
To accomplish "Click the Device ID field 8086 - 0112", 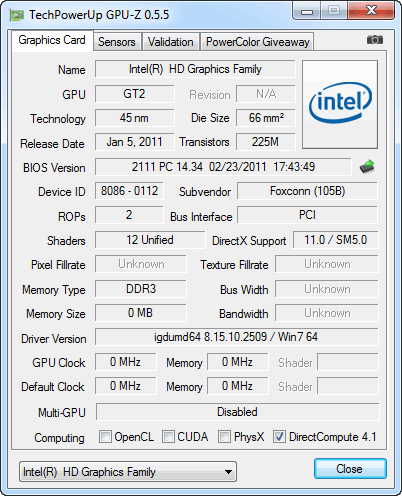I will pyautogui.click(x=129, y=191).
